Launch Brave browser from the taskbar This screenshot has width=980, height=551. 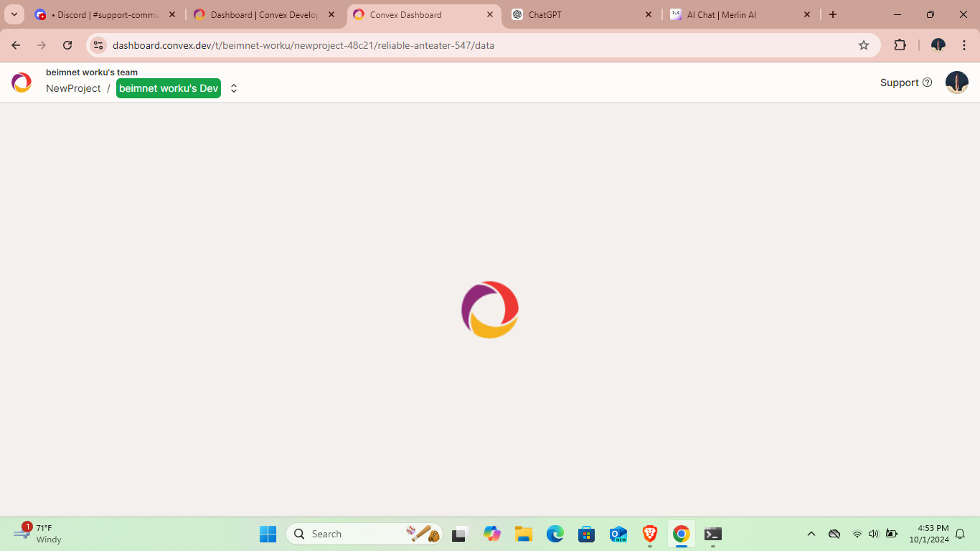point(650,534)
